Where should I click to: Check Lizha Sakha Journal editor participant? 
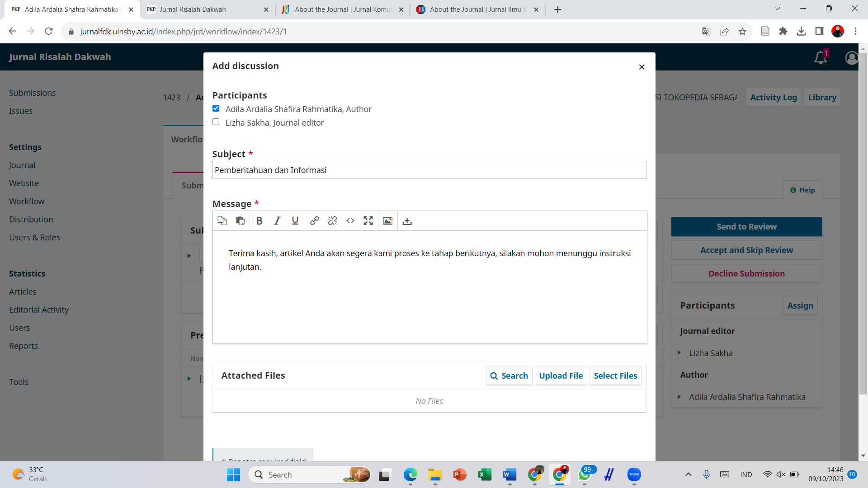coord(216,122)
